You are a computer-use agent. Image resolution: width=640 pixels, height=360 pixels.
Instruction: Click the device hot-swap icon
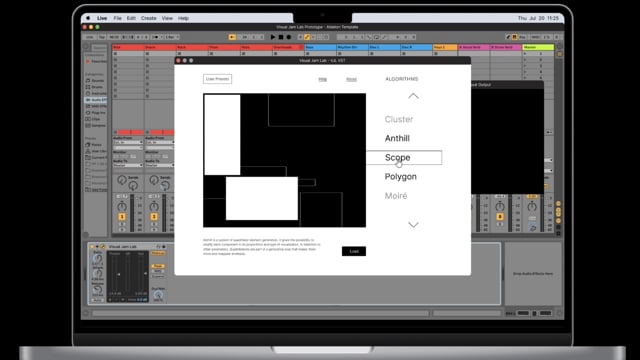(x=159, y=247)
